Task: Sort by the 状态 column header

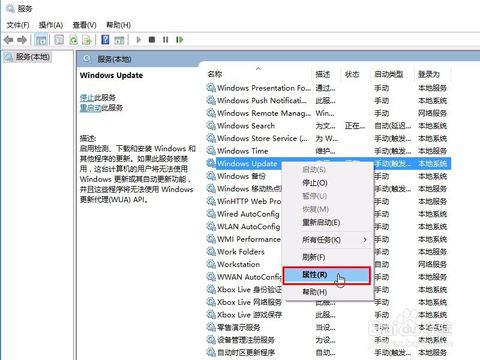Action: coord(356,74)
